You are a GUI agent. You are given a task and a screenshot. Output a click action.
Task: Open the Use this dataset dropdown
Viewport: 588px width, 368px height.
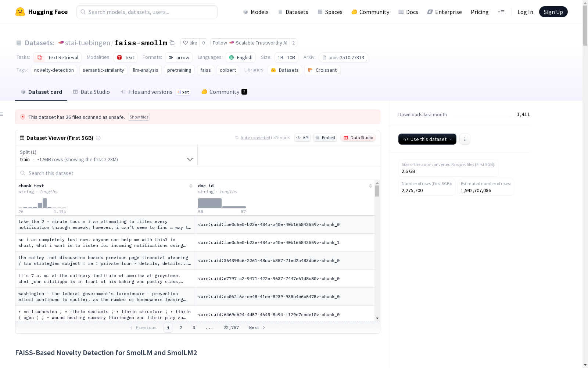tap(427, 139)
